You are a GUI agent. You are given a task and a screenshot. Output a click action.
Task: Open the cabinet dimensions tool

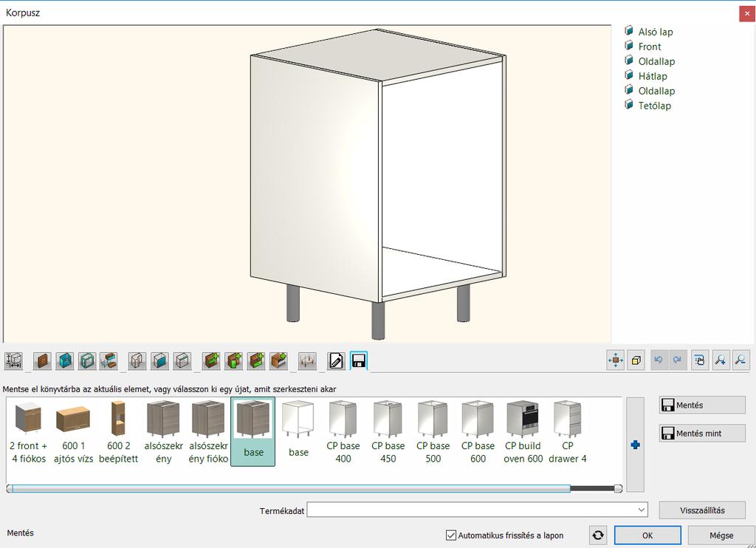13,360
